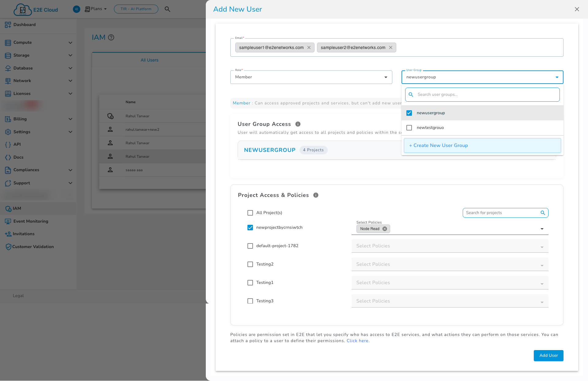Screen dimensions: 588x381
Task: Collapse sidebar with double-arrow icon
Action: (77, 9)
